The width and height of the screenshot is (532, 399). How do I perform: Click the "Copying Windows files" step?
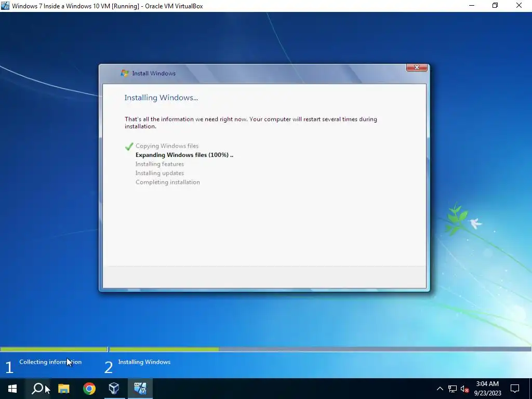167,146
